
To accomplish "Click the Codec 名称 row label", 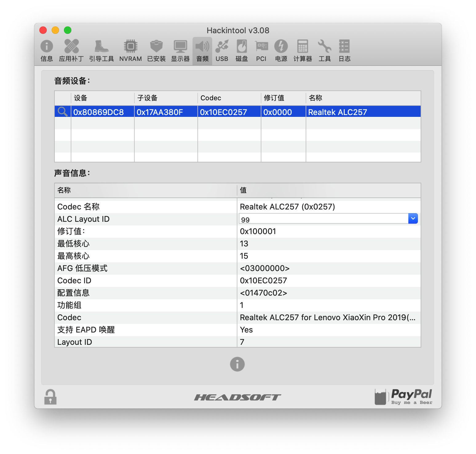I will tap(78, 207).
